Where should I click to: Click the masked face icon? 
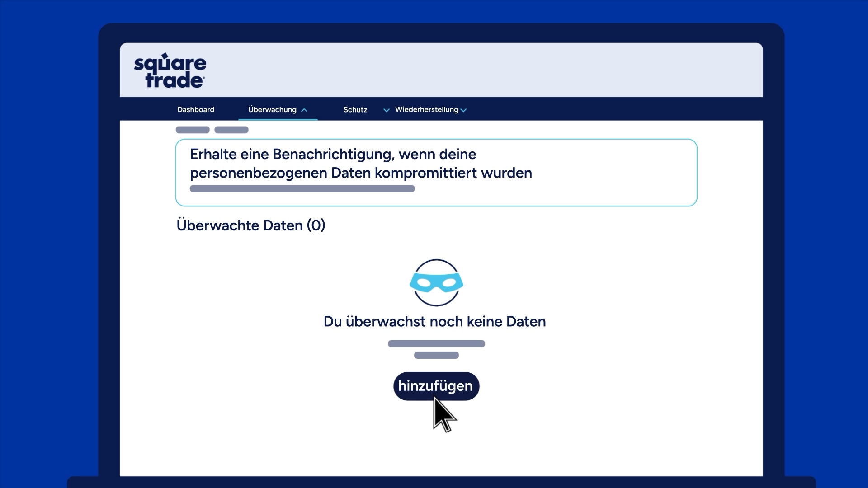click(436, 283)
